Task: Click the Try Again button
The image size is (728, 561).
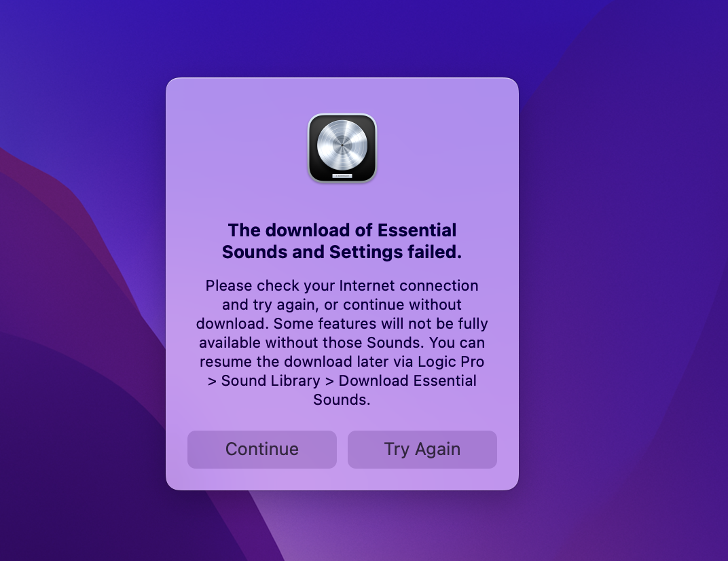Action: (x=422, y=449)
